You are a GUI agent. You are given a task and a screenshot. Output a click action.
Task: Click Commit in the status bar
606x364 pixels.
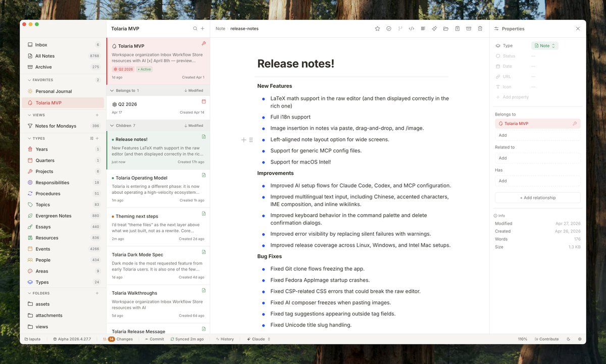click(154, 339)
